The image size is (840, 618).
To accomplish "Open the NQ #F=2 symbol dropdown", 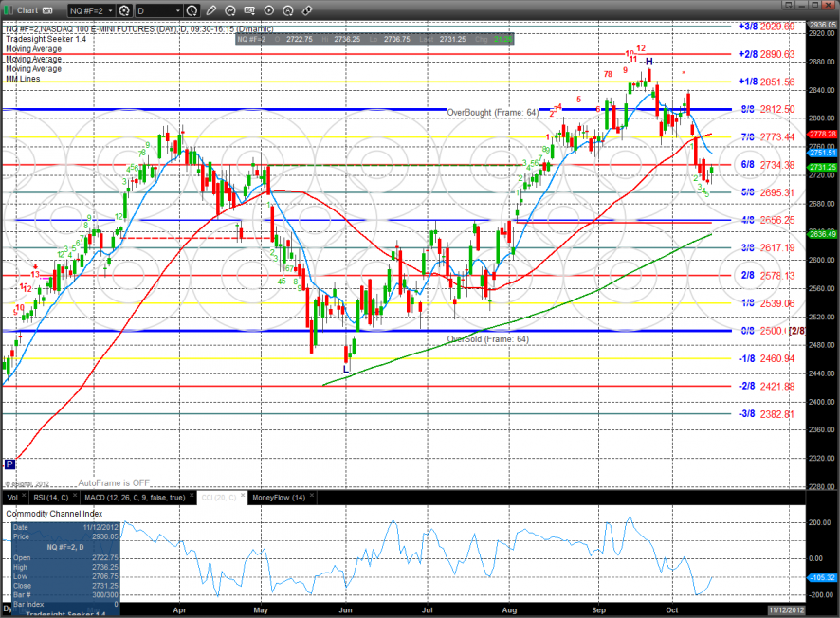I will [x=92, y=10].
